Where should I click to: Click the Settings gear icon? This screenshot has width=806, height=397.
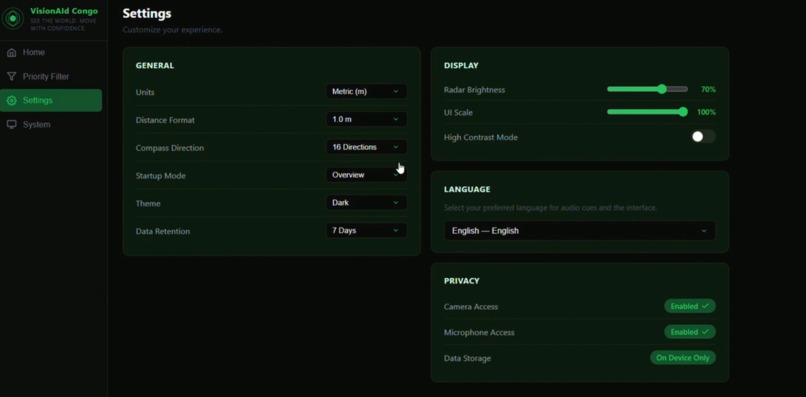pyautogui.click(x=11, y=100)
